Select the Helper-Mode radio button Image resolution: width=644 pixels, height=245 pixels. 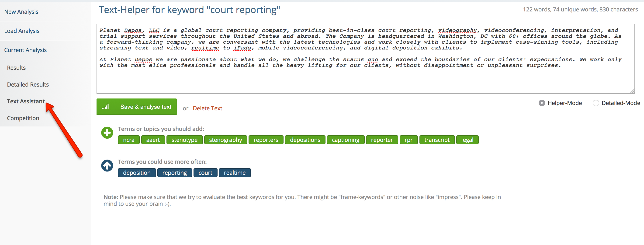pyautogui.click(x=541, y=103)
